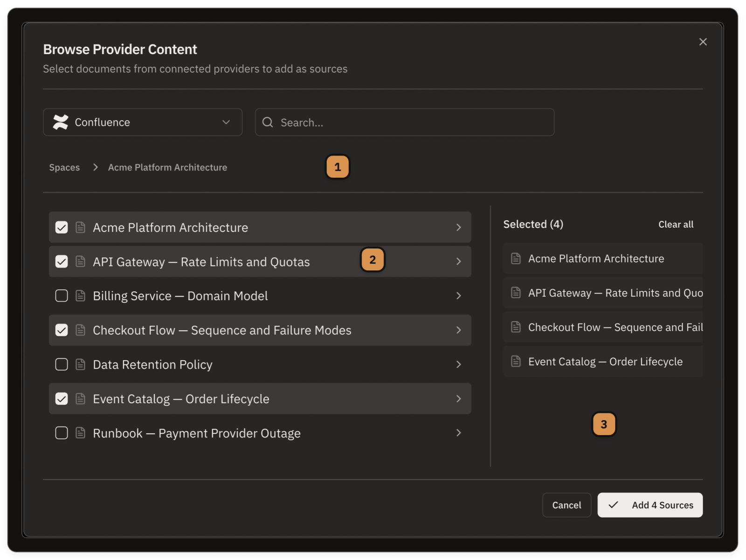Uncheck Acme Platform Architecture checkbox
Viewport: 746px width, 560px height.
click(62, 227)
